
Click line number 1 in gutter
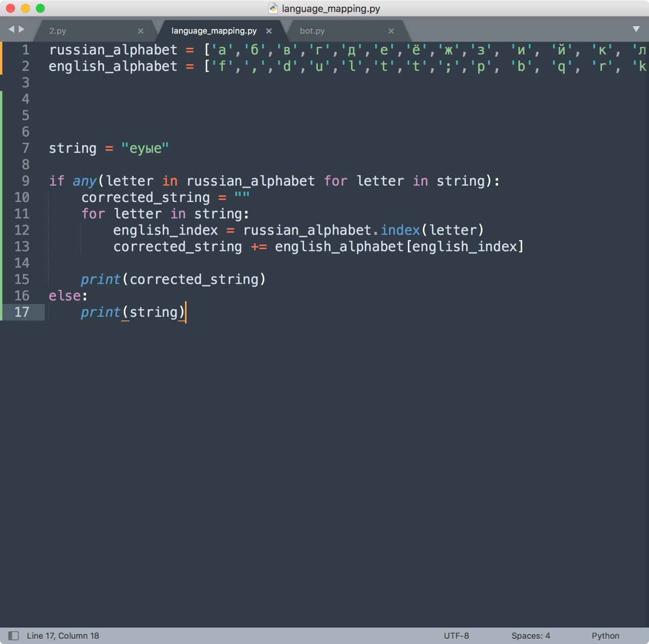pos(25,50)
